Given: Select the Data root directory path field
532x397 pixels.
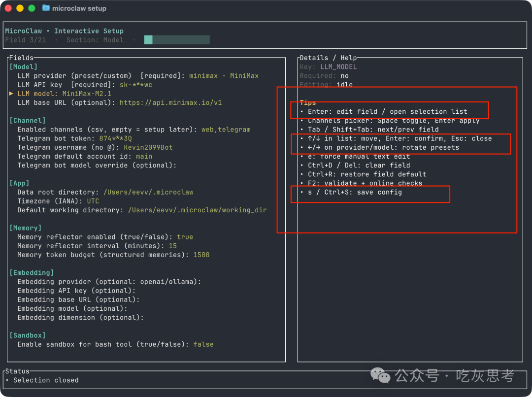Looking at the screenshot, I should tap(105, 192).
